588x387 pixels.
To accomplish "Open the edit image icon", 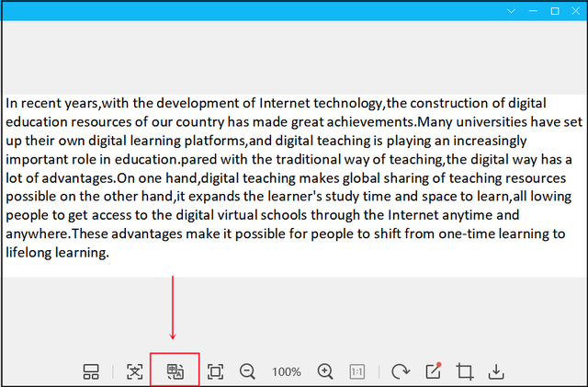I will coord(433,370).
